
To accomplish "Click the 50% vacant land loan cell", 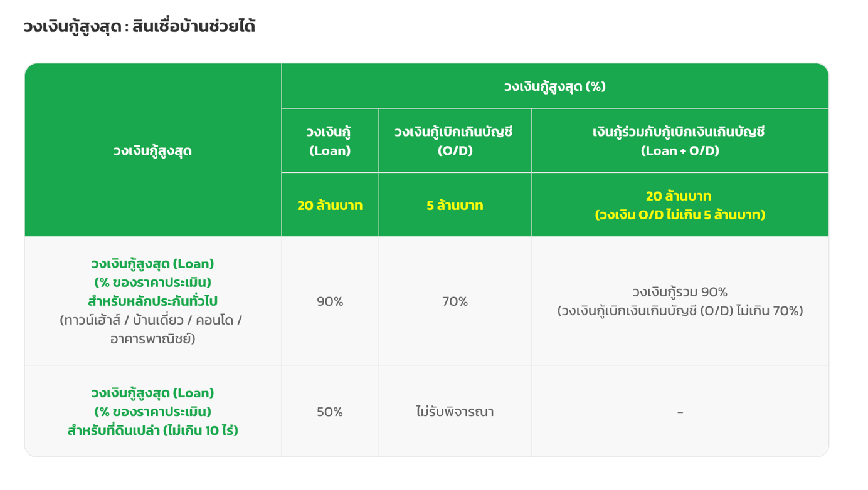I will pos(330,412).
